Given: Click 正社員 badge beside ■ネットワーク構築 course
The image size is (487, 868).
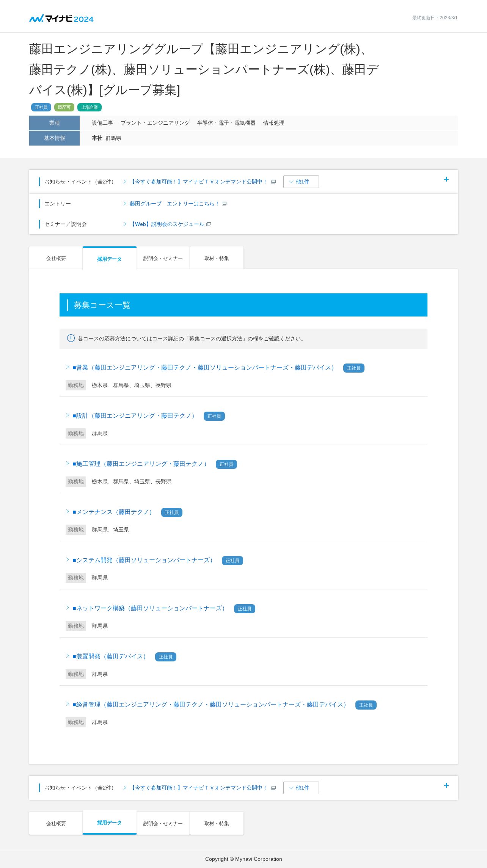Looking at the screenshot, I should pos(245,609).
